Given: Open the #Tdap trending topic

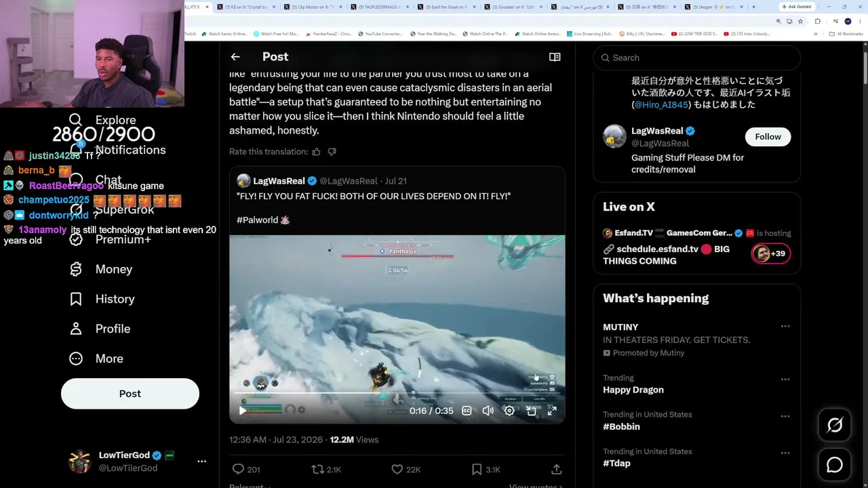Looking at the screenshot, I should coord(616,463).
